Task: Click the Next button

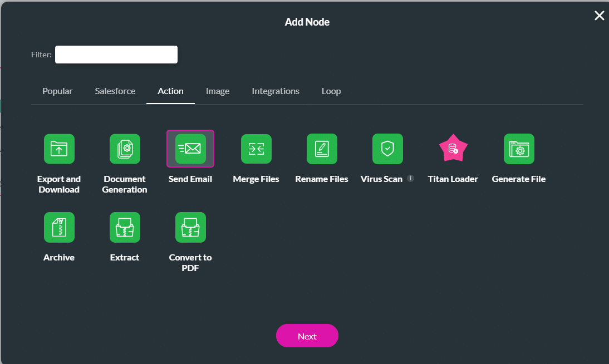Action: (x=307, y=336)
